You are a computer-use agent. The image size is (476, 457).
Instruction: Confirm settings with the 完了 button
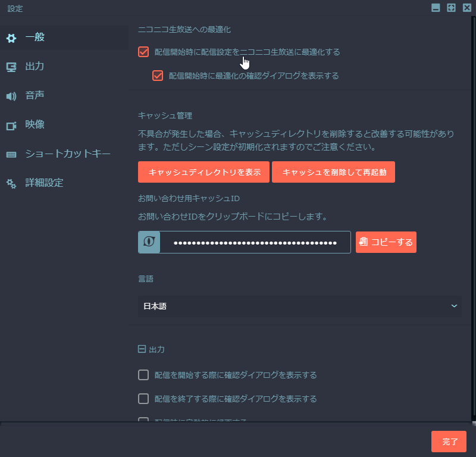(449, 442)
